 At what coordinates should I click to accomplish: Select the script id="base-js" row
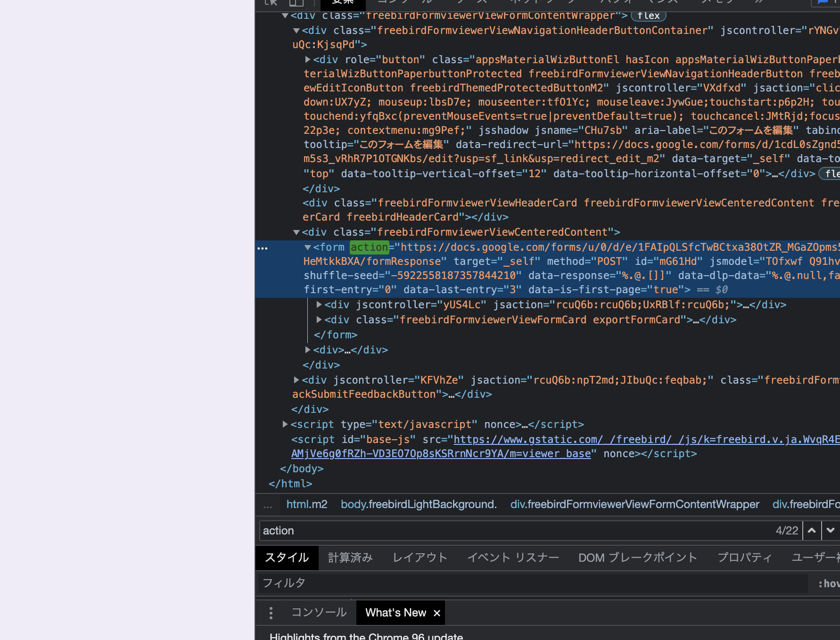click(x=547, y=446)
